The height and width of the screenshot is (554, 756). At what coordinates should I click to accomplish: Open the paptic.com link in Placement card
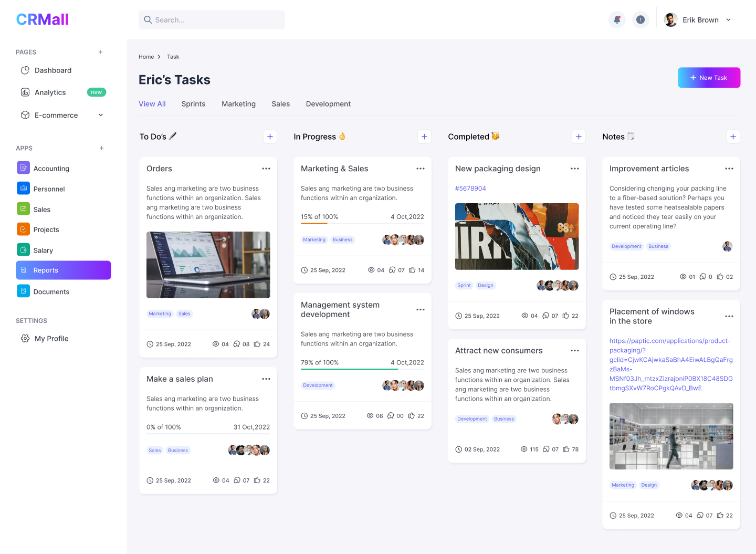pyautogui.click(x=670, y=364)
